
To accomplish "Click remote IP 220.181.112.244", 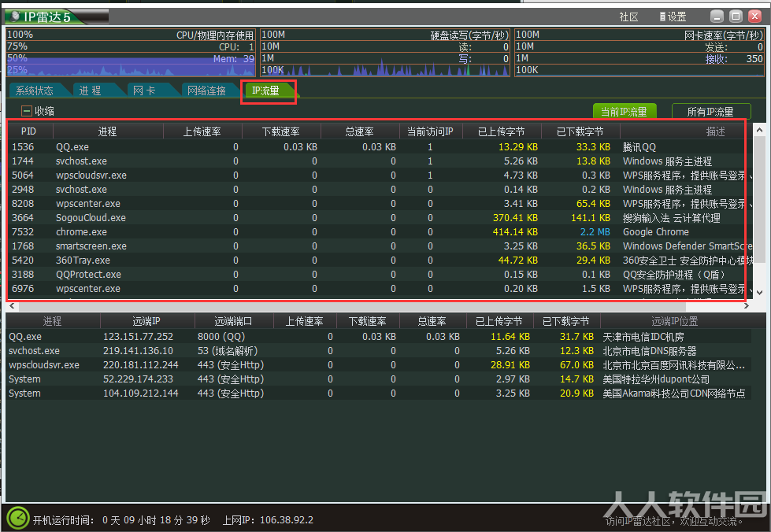I will point(141,365).
